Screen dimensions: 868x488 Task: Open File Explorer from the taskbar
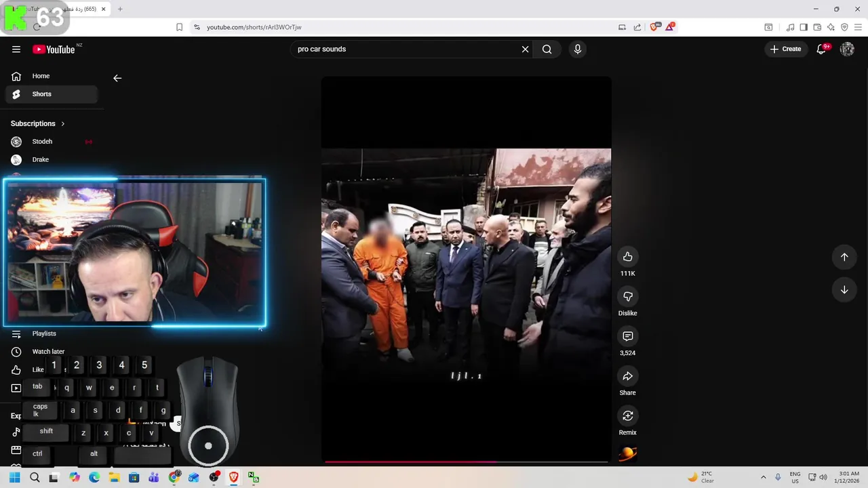114,478
